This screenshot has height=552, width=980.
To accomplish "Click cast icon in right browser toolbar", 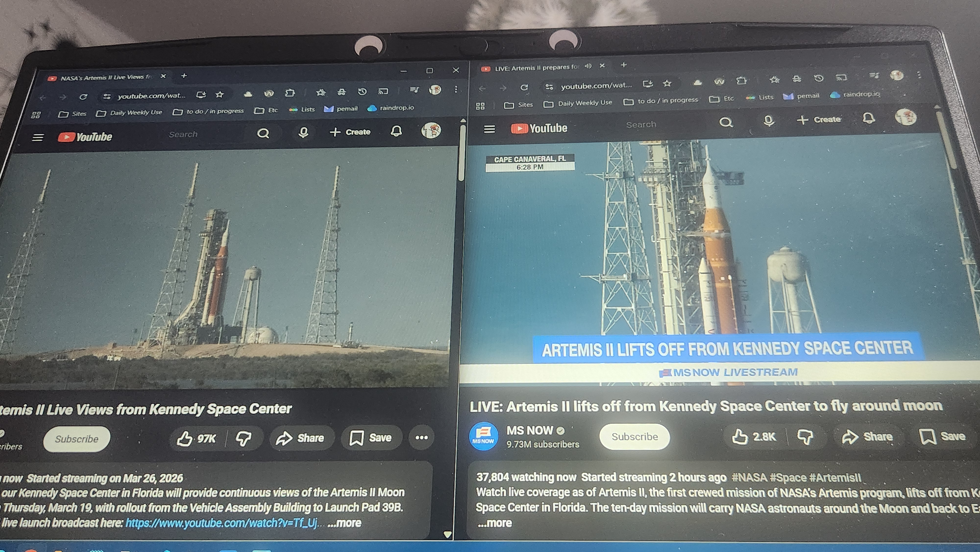I will [841, 78].
